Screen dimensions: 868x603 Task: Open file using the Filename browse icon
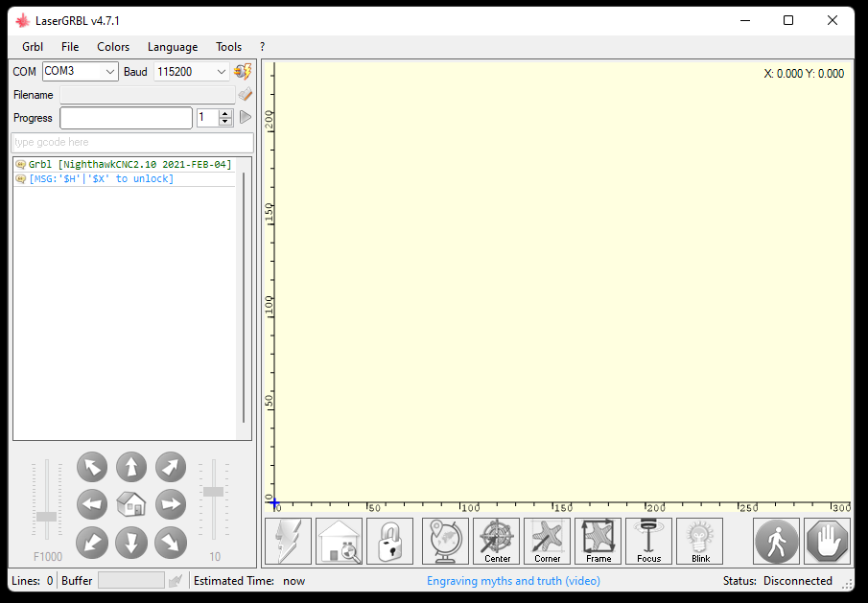(245, 95)
